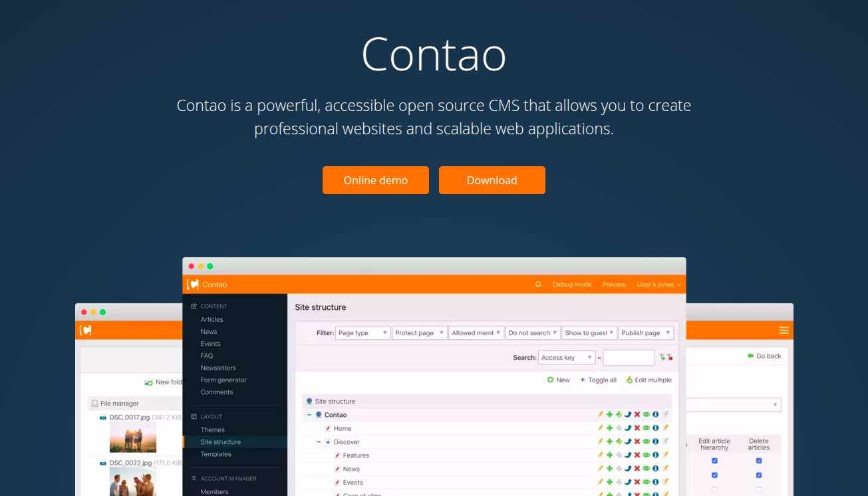
Task: Open hamburger menu in the right background window
Action: click(784, 330)
